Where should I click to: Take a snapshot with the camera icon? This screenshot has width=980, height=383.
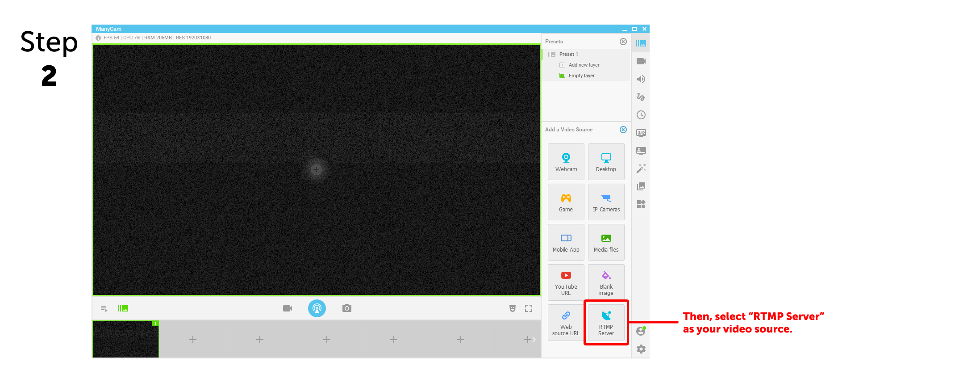pyautogui.click(x=347, y=308)
